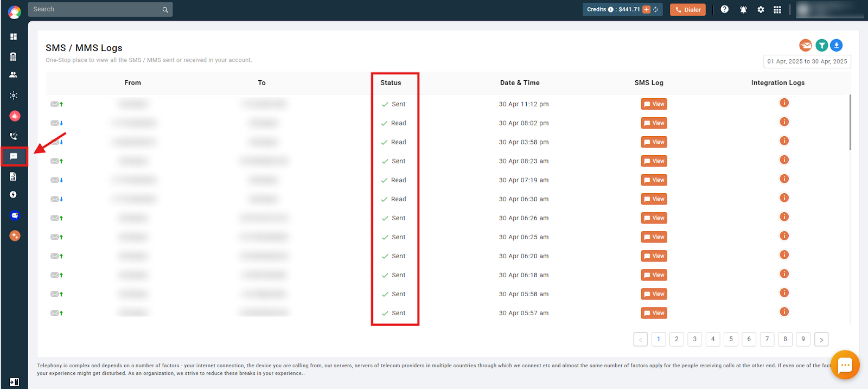Open the orange sparkle sidebar icon
Viewport: 868px width, 389px height.
(15, 235)
